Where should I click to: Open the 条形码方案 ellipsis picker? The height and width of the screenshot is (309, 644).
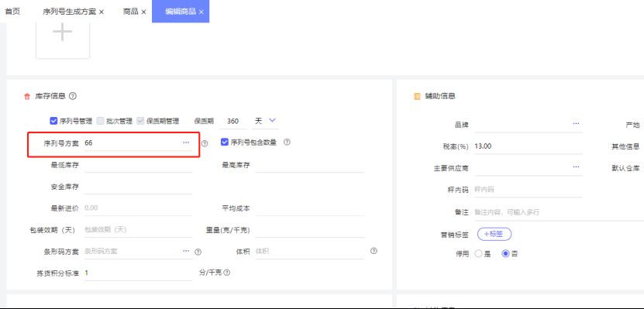coord(186,251)
